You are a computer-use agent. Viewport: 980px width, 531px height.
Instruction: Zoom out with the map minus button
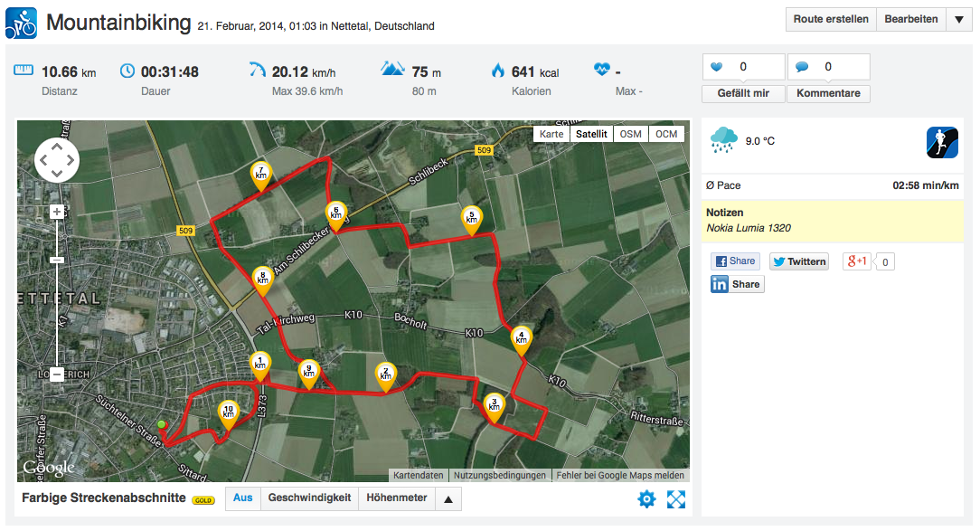57,375
